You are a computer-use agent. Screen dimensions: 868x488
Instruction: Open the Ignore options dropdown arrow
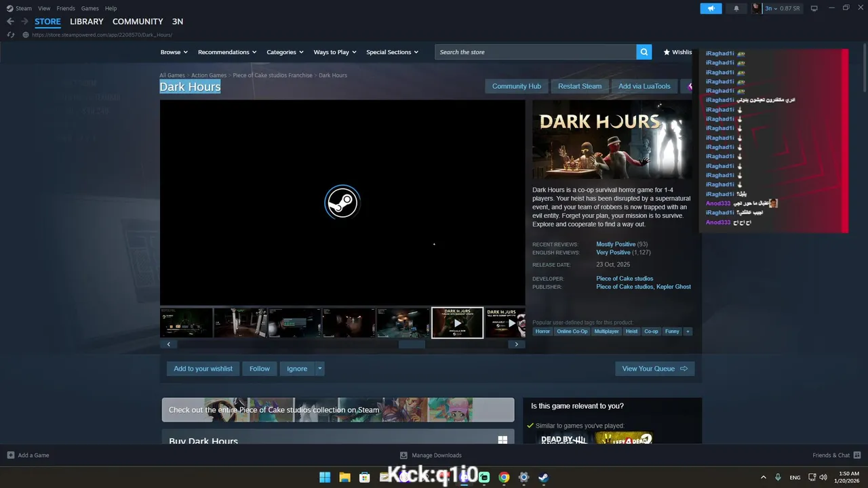click(x=320, y=369)
